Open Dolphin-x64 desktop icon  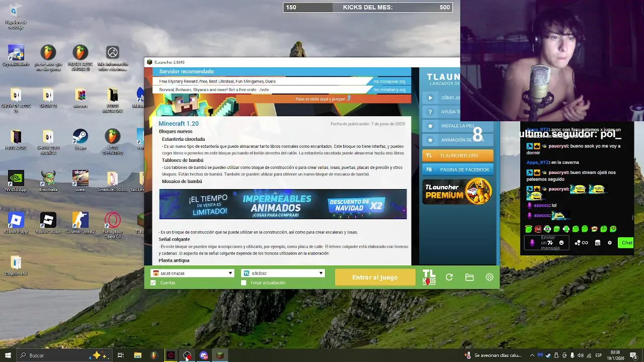(x=16, y=265)
